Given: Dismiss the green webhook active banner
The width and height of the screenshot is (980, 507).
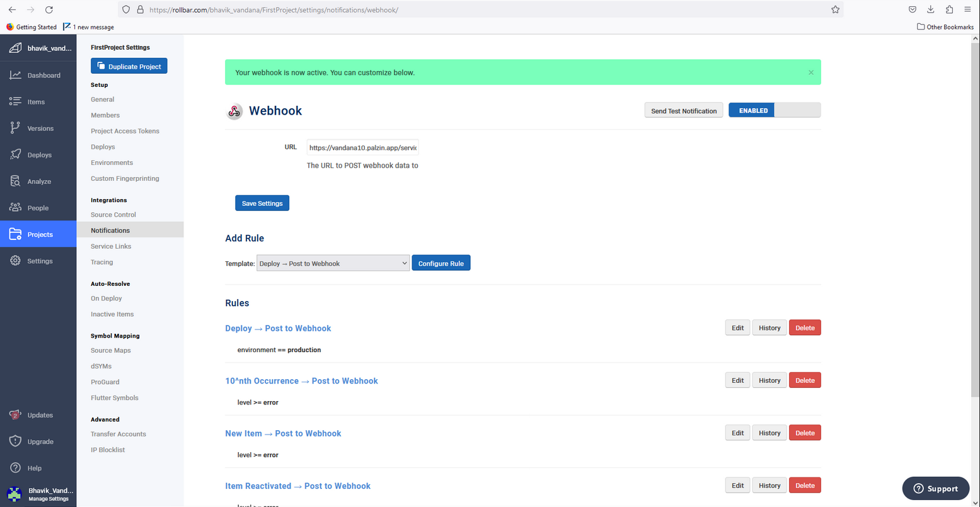Looking at the screenshot, I should pos(811,72).
